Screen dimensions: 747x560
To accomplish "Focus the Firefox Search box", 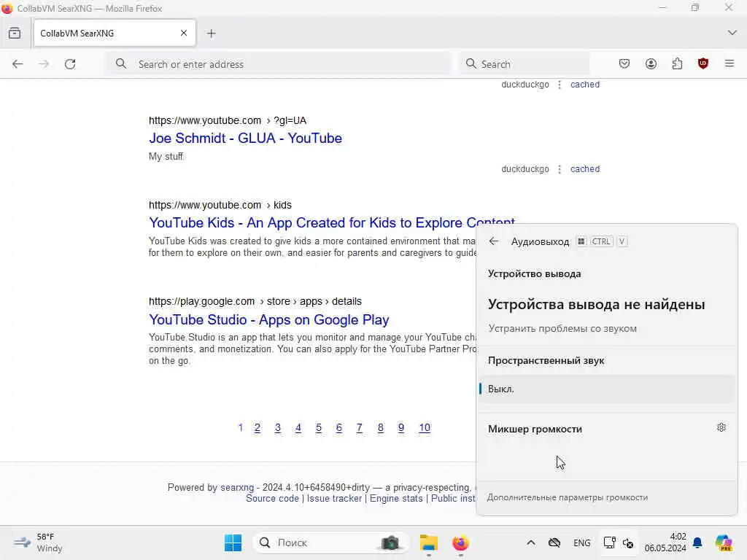I will pos(524,64).
